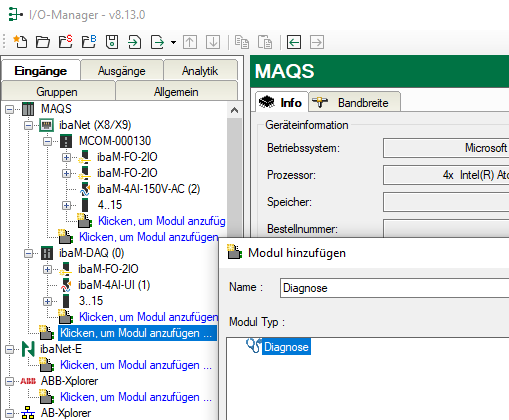The image size is (509, 420).
Task: Select MCOM-000130 in the tree
Action: click(x=115, y=141)
